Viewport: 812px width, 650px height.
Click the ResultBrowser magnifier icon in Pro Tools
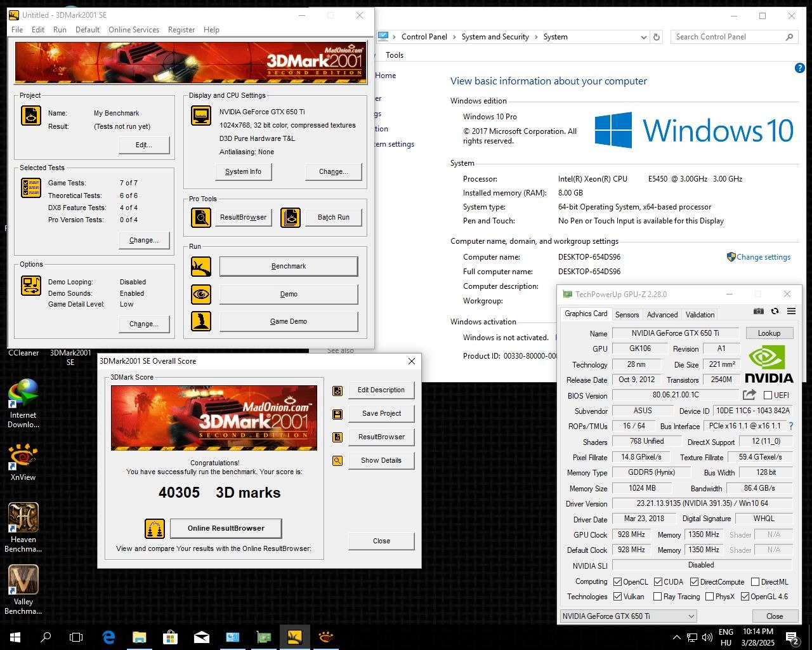[201, 218]
